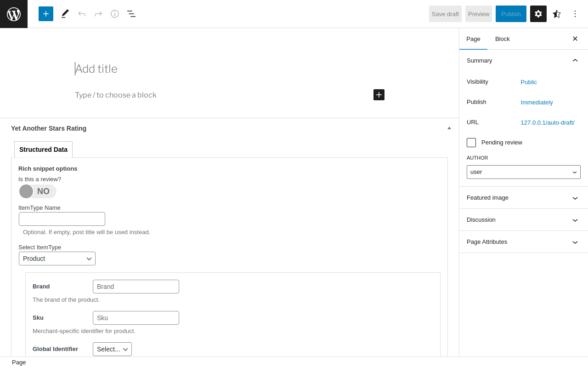
Task: Toggle the block inserter plus button
Action: click(46, 14)
